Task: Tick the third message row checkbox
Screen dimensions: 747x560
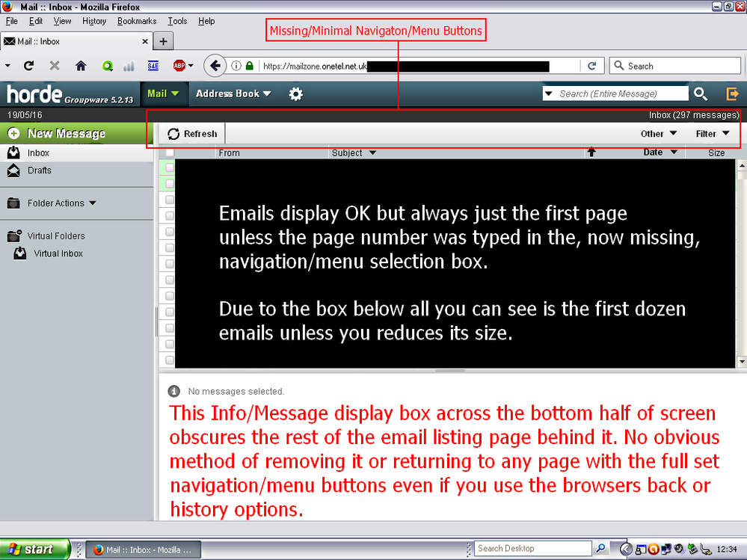Action: tap(170, 200)
